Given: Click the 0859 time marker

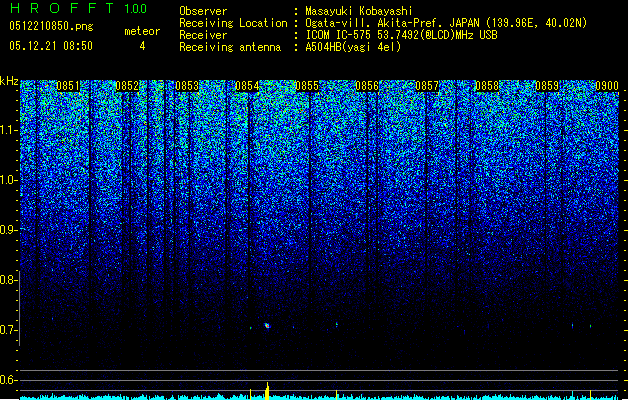Looking at the screenshot, I should (x=547, y=86).
